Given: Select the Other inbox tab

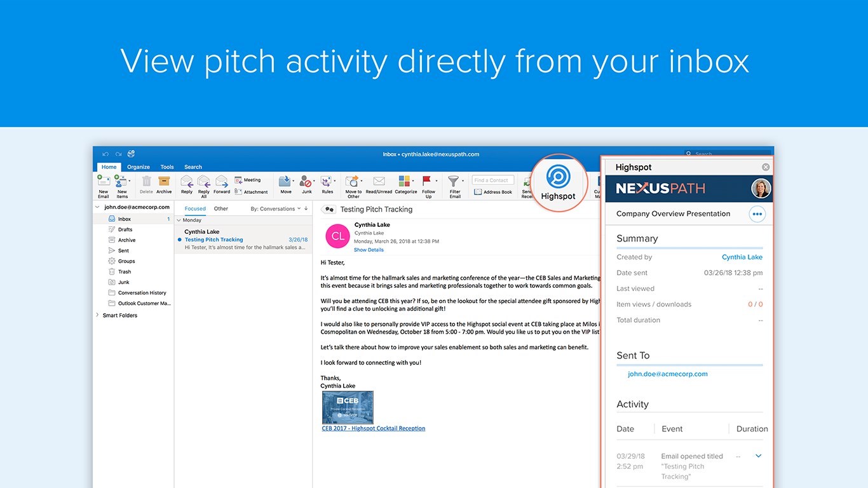Looking at the screenshot, I should (x=221, y=208).
